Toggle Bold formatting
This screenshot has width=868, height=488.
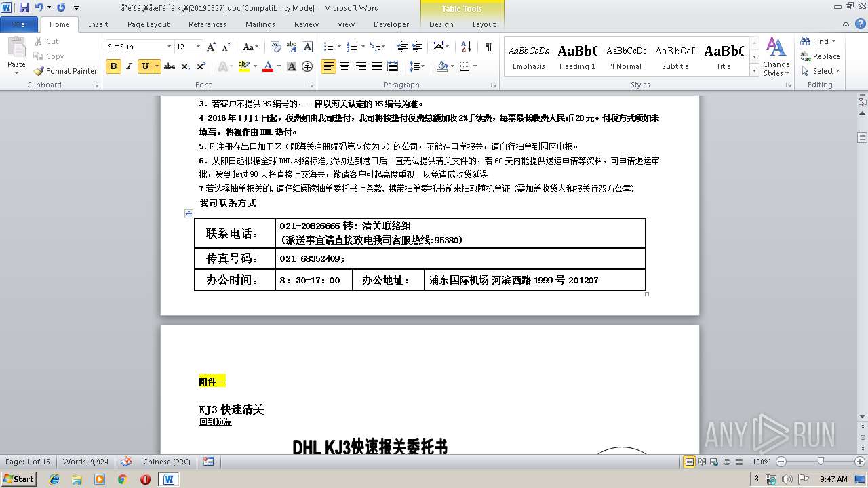point(113,66)
